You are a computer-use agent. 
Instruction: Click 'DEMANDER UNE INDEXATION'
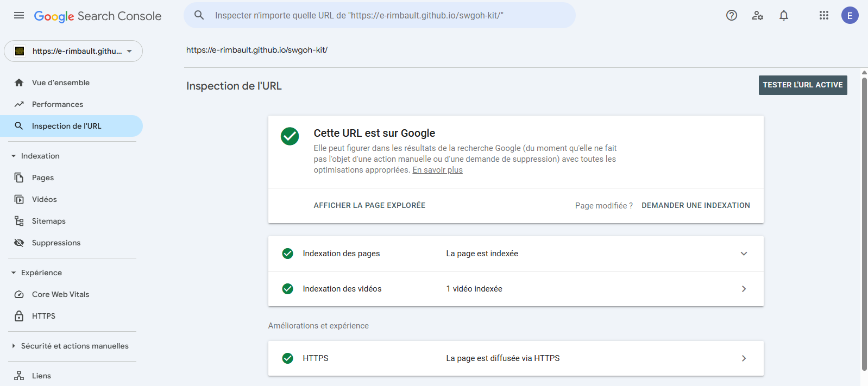click(695, 205)
